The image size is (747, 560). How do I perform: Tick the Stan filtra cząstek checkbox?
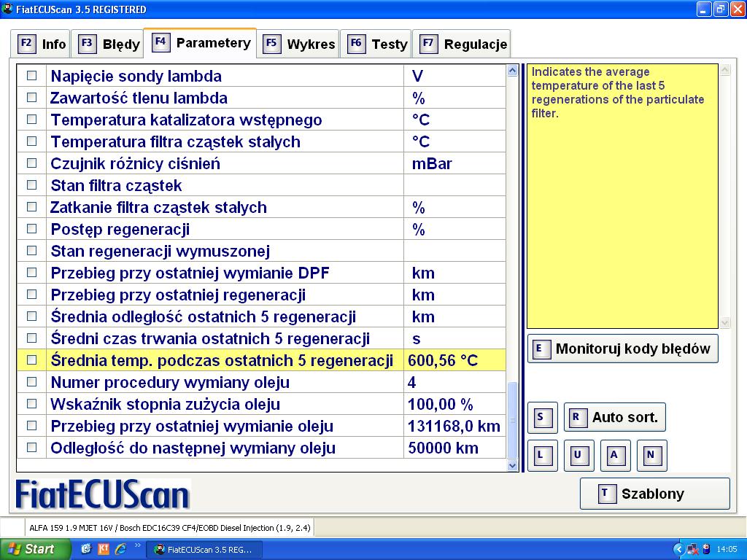click(x=31, y=184)
